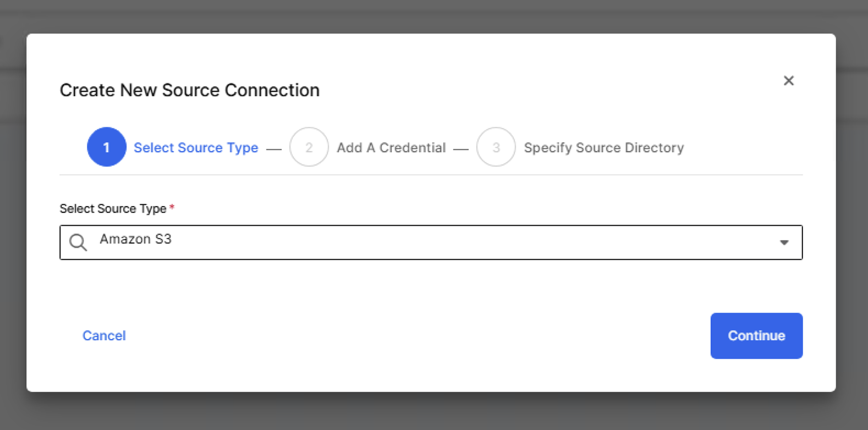This screenshot has height=430, width=868.
Task: Click the empty middle of source type combo box
Action: 440,242
